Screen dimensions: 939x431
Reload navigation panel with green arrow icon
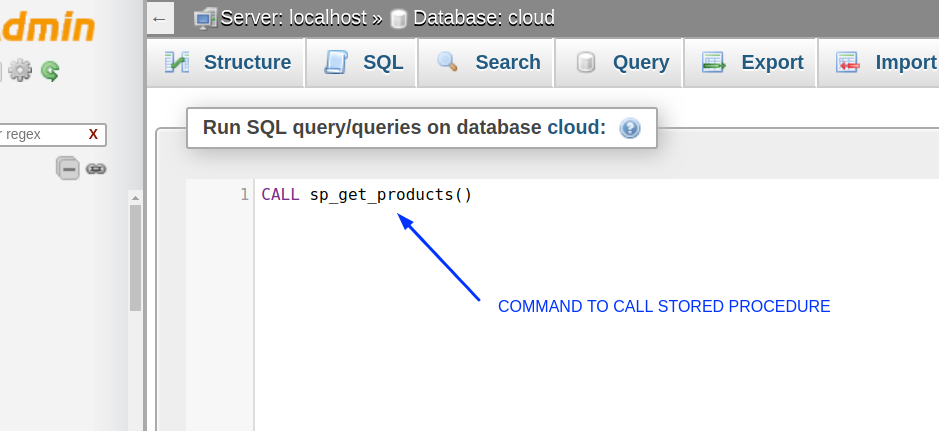pyautogui.click(x=50, y=71)
